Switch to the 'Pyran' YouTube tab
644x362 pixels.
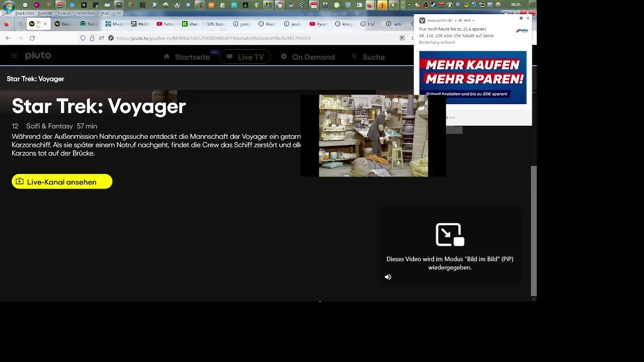[318, 24]
